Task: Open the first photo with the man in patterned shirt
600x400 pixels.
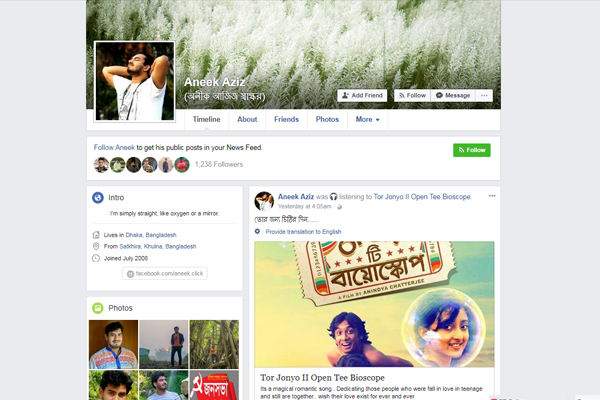Action: pos(113,344)
